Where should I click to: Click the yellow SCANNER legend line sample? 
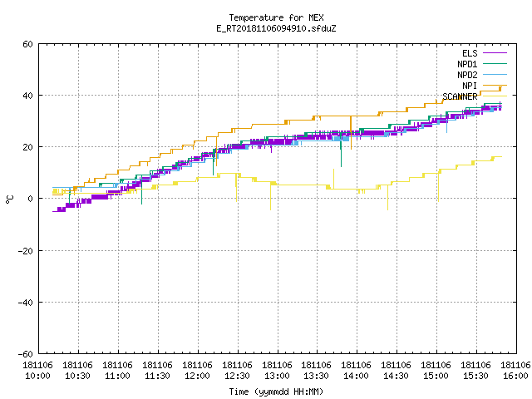point(495,96)
